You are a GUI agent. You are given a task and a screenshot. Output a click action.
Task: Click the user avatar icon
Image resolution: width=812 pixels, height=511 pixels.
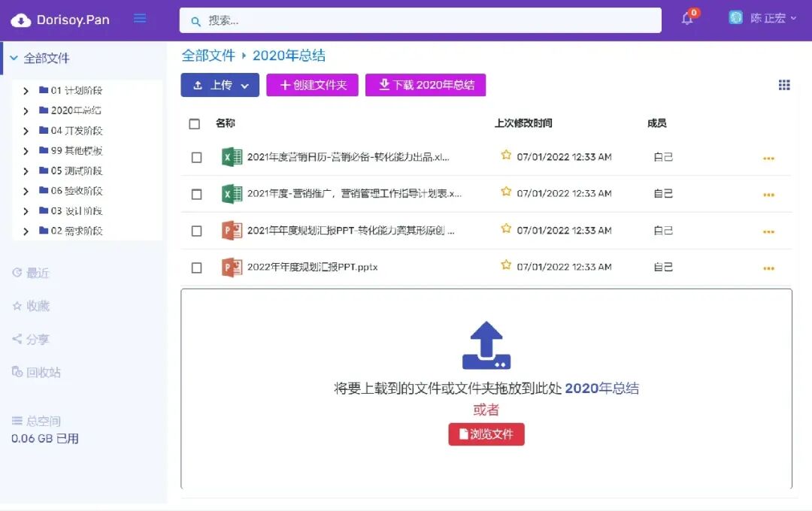735,17
